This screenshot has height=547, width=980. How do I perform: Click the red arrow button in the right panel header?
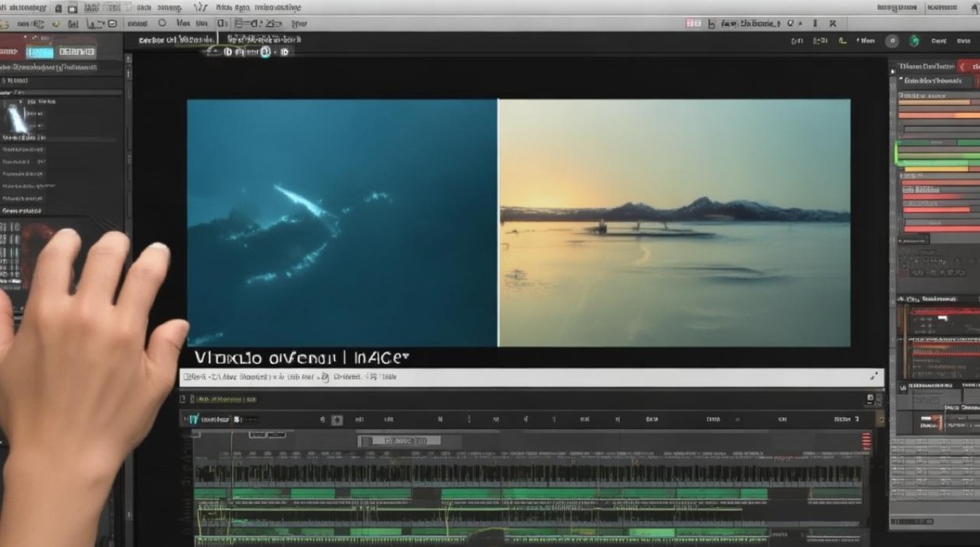point(962,66)
